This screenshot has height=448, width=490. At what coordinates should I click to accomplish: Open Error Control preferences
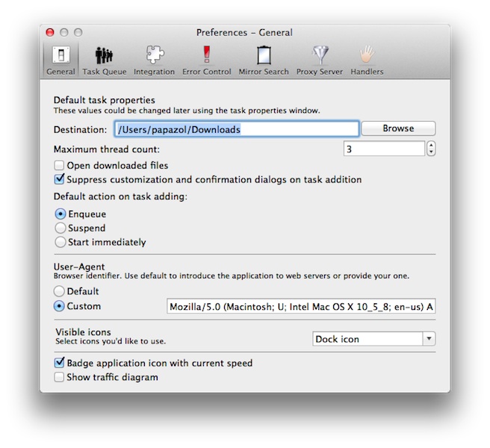tap(206, 60)
